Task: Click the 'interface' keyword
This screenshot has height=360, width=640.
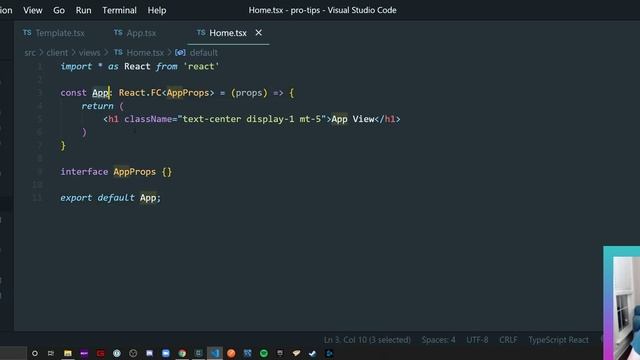Action: coord(84,172)
